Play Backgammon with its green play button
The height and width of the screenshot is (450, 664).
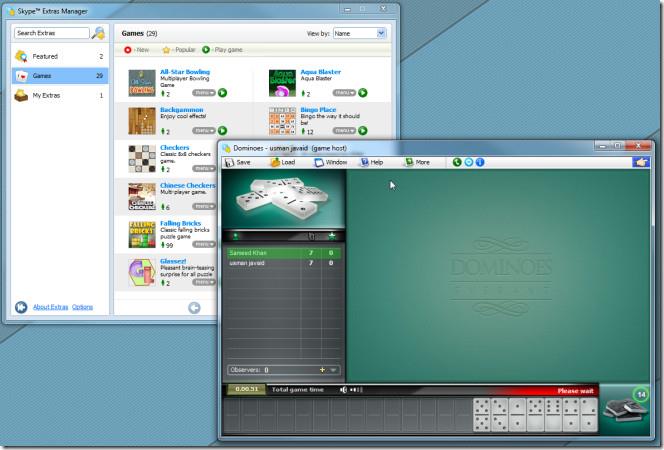pyautogui.click(x=222, y=130)
